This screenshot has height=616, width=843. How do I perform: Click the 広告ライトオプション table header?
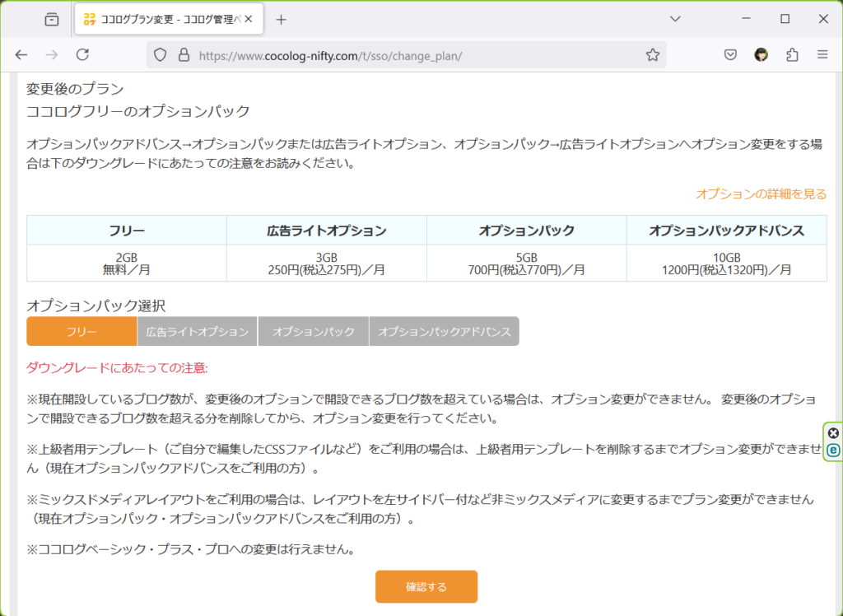pyautogui.click(x=327, y=231)
